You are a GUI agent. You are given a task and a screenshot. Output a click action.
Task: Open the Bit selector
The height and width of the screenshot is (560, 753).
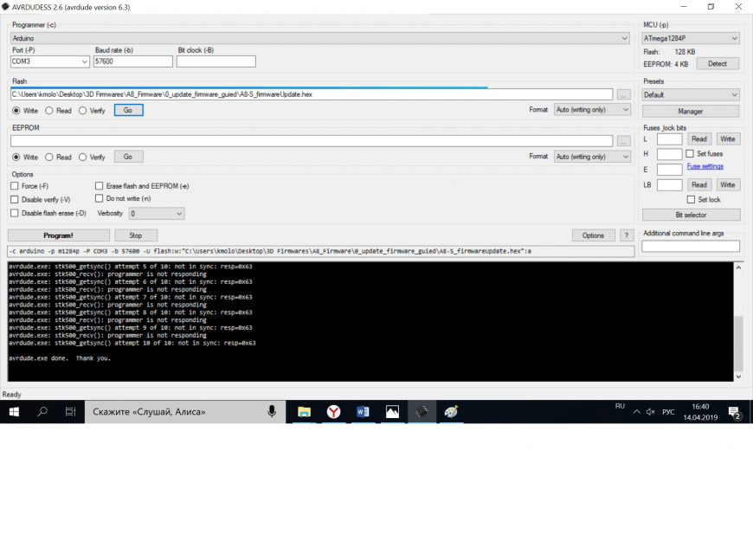coord(691,215)
